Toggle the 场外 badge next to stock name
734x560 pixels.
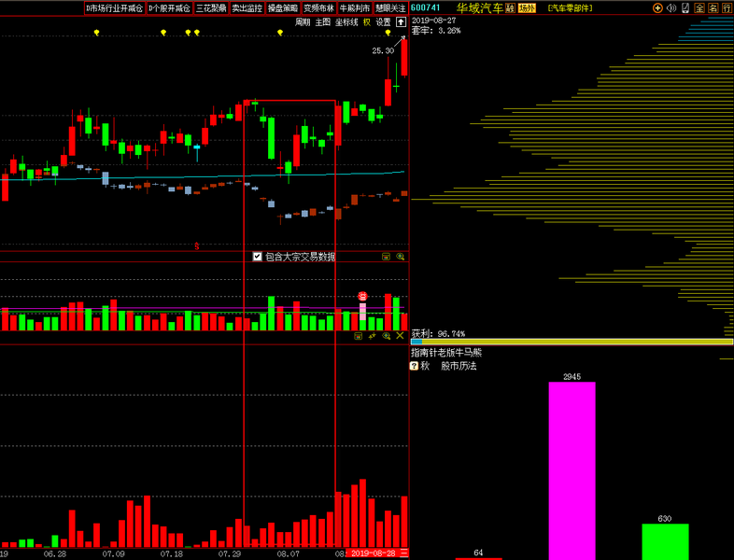(x=528, y=8)
